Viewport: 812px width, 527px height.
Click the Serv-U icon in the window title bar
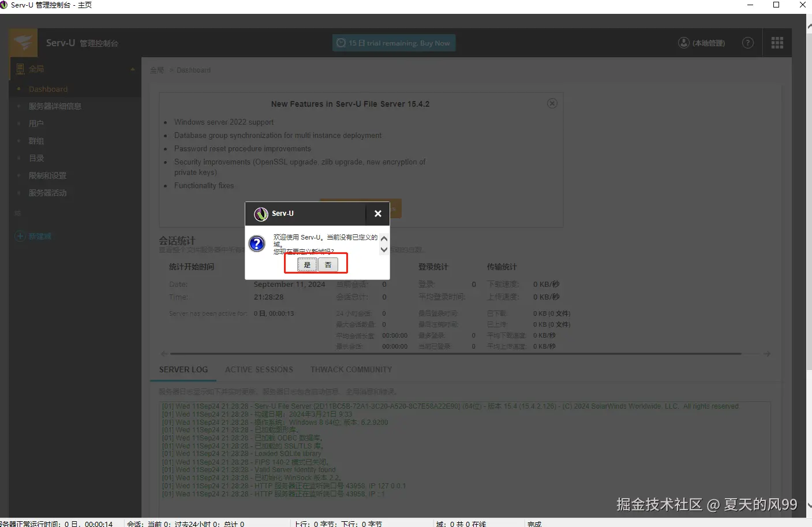coord(4,5)
